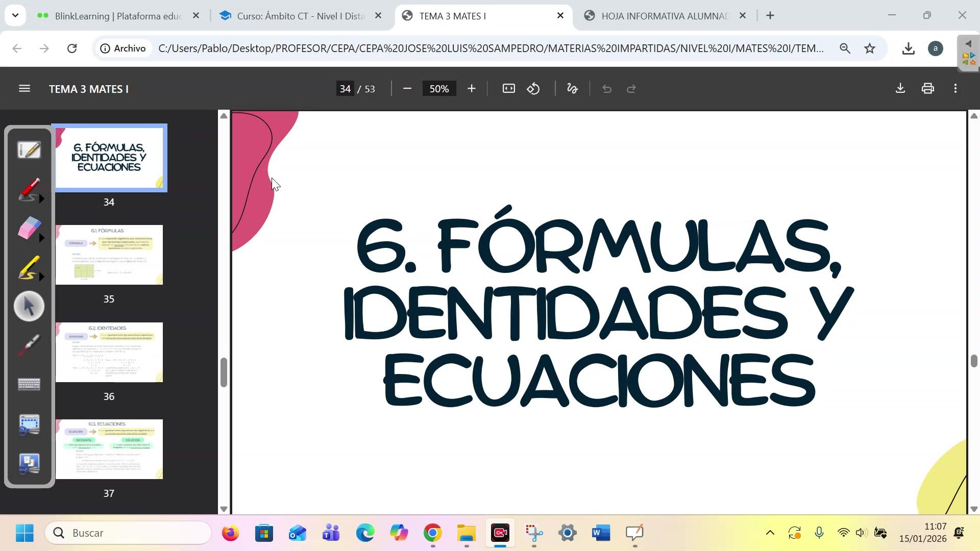Expand the tab search dropdown arrow
Viewport: 980px width, 551px height.
click(15, 15)
